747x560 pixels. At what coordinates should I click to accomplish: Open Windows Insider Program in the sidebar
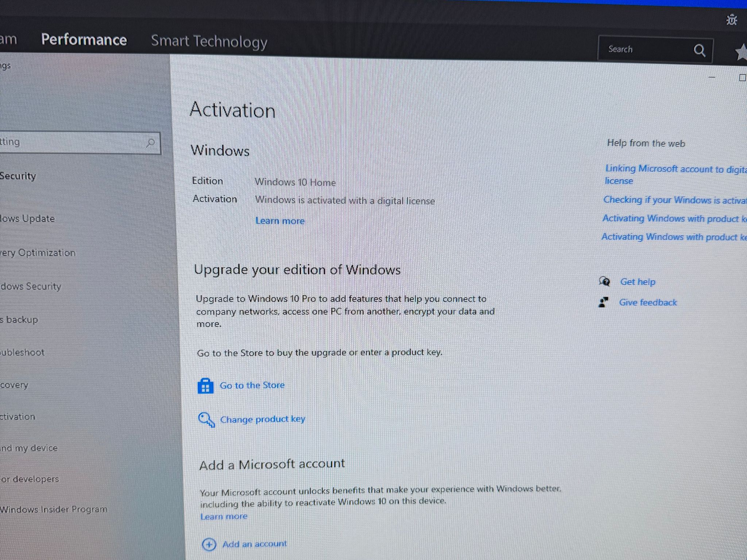click(x=54, y=509)
